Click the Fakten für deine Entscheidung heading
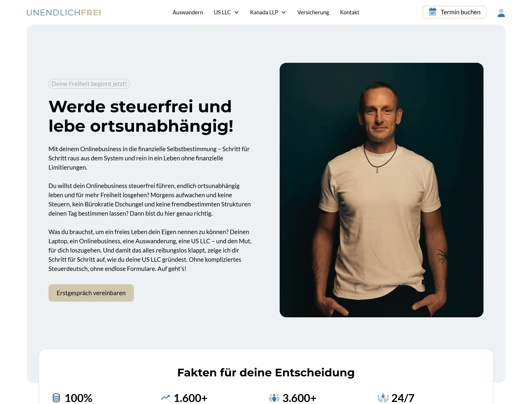The width and height of the screenshot is (532, 404). point(266,372)
